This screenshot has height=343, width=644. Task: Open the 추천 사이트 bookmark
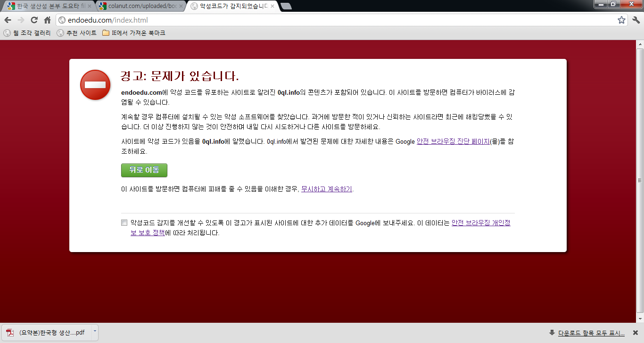[x=77, y=33]
